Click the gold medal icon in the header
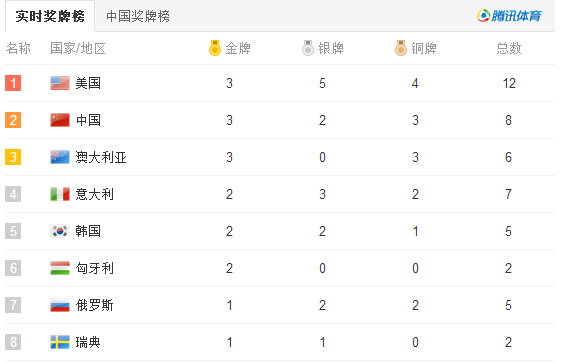The height and width of the screenshot is (362, 569). point(215,48)
